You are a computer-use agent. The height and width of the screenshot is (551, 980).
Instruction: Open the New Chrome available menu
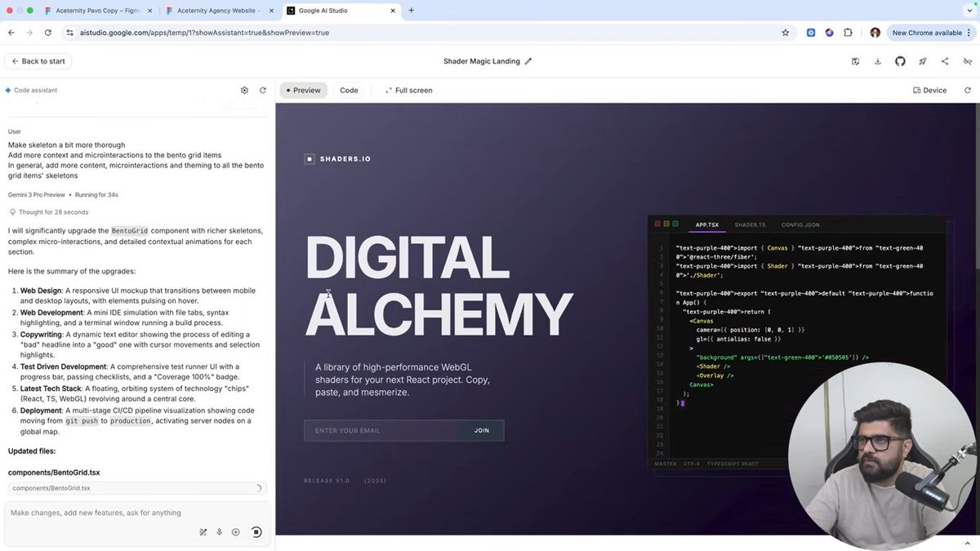[931, 33]
